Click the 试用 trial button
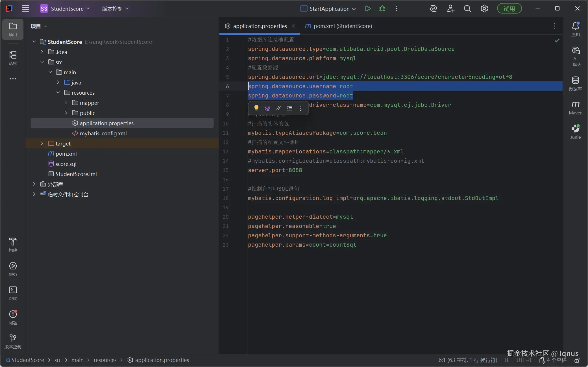This screenshot has width=588, height=367. click(x=509, y=9)
